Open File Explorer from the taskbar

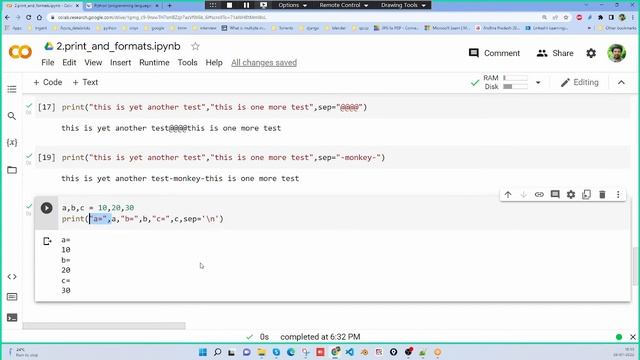click(261, 352)
